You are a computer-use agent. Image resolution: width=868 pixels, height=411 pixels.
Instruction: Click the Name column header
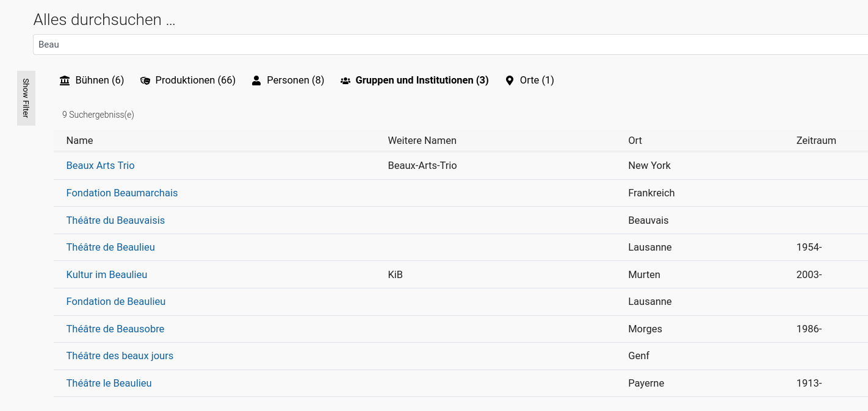(x=80, y=140)
